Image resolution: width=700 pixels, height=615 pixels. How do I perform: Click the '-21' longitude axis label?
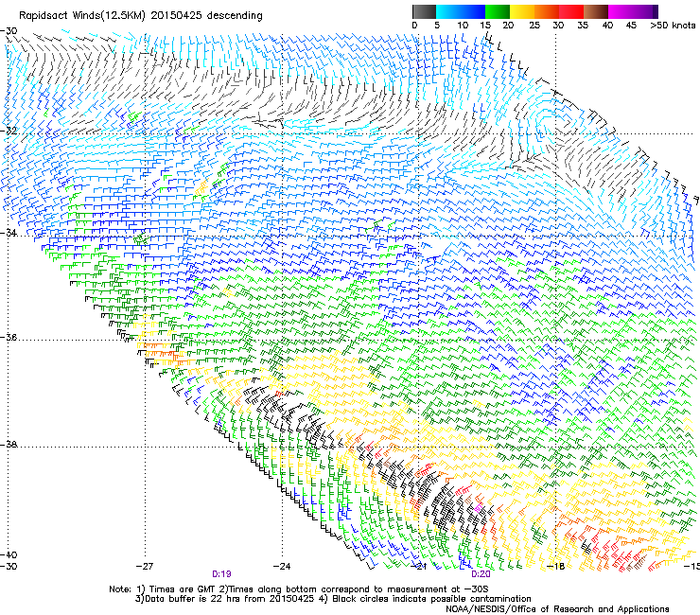[x=418, y=567]
